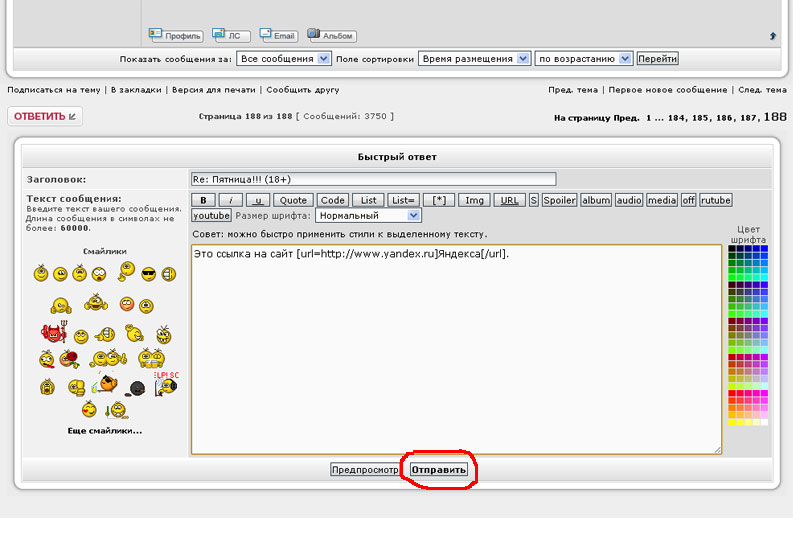This screenshot has width=800, height=534.
Task: Click the Email icon button
Action: tap(279, 35)
